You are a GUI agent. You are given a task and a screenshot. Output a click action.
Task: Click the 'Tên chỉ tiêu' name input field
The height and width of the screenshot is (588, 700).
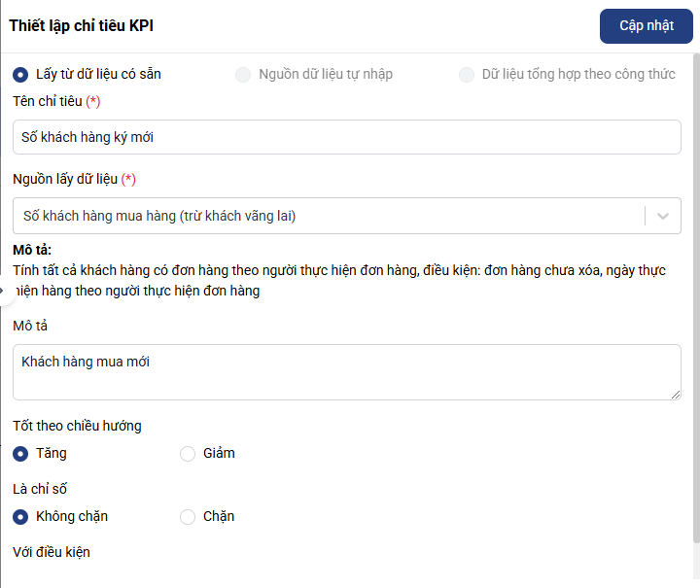pyautogui.click(x=346, y=137)
